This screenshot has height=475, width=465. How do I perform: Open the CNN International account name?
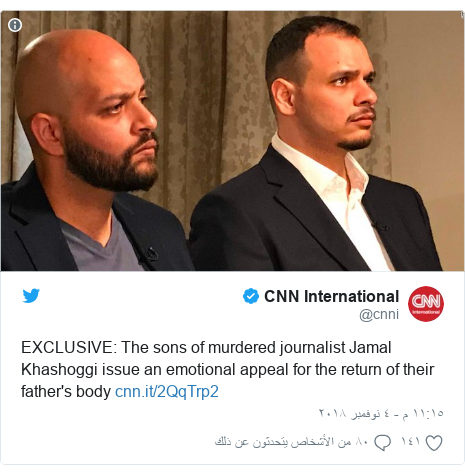point(331,296)
